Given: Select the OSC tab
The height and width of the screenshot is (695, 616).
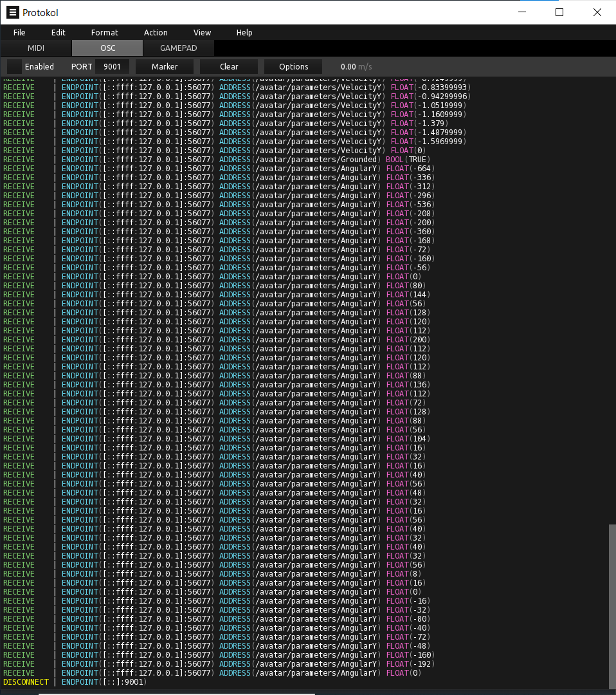Looking at the screenshot, I should [107, 48].
